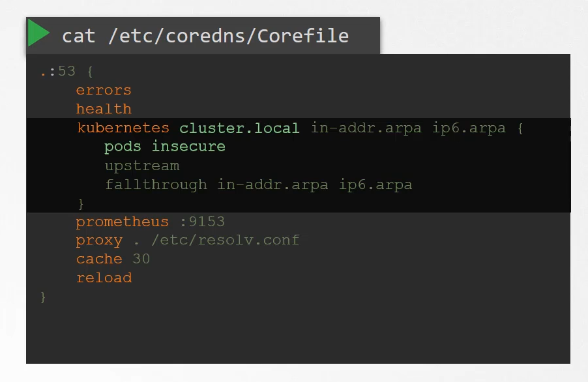Click the health plugin keyword
The height and width of the screenshot is (382, 588).
104,109
